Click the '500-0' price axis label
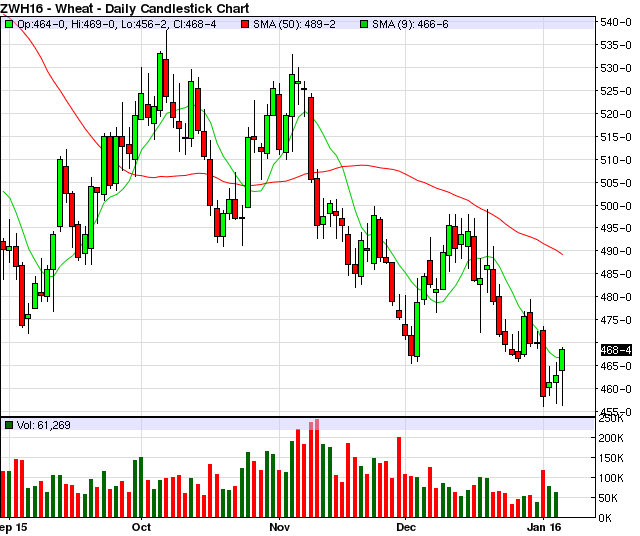640x536 pixels. click(616, 206)
